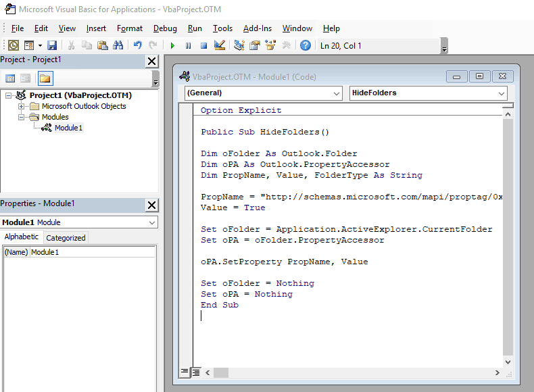Open the Format menu
The height and width of the screenshot is (392, 534).
pyautogui.click(x=129, y=28)
